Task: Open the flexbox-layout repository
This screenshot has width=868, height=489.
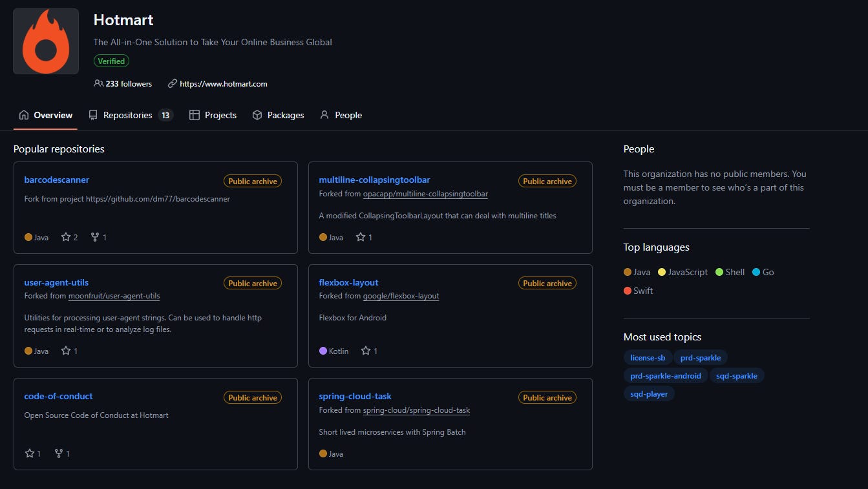Action: click(348, 282)
